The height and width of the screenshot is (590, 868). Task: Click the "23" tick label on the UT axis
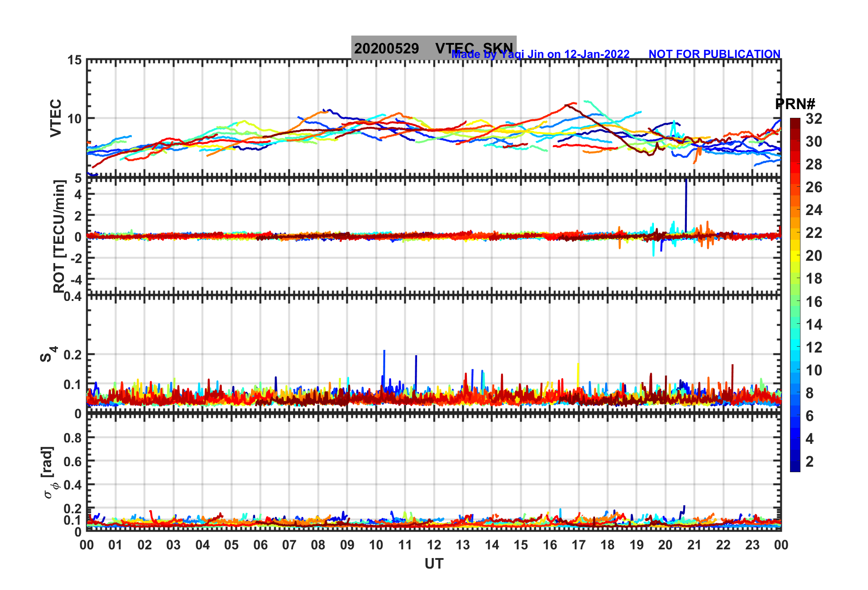click(752, 545)
